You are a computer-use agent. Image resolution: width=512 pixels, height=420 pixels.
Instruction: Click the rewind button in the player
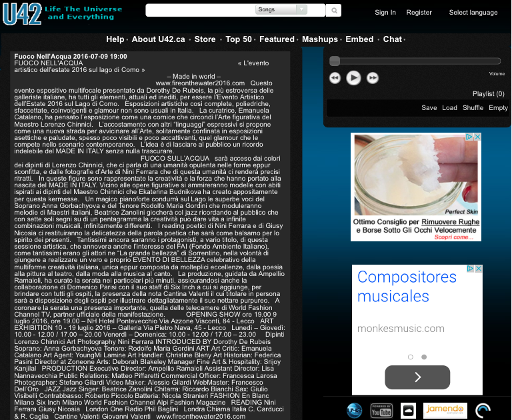[x=335, y=78]
